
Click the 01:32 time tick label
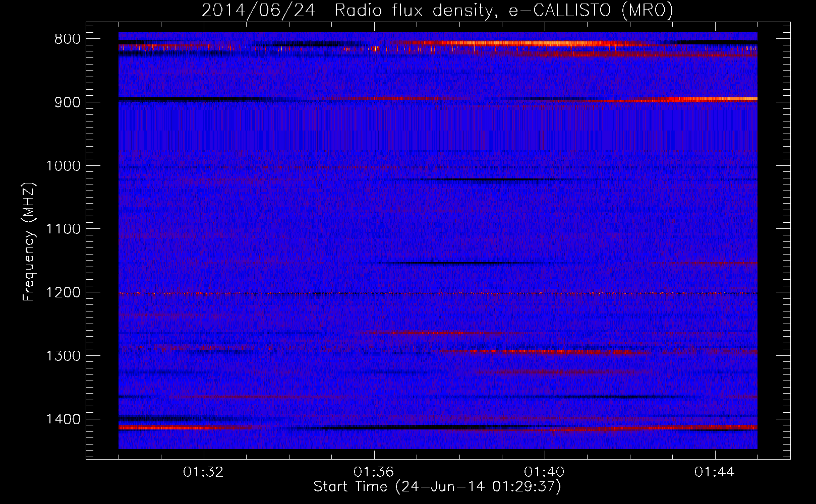[203, 472]
